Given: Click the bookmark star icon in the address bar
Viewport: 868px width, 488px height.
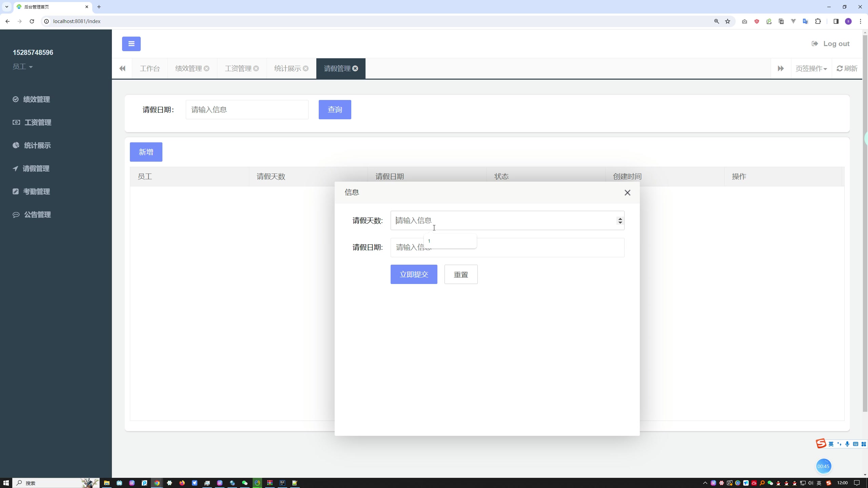Looking at the screenshot, I should pyautogui.click(x=728, y=21).
